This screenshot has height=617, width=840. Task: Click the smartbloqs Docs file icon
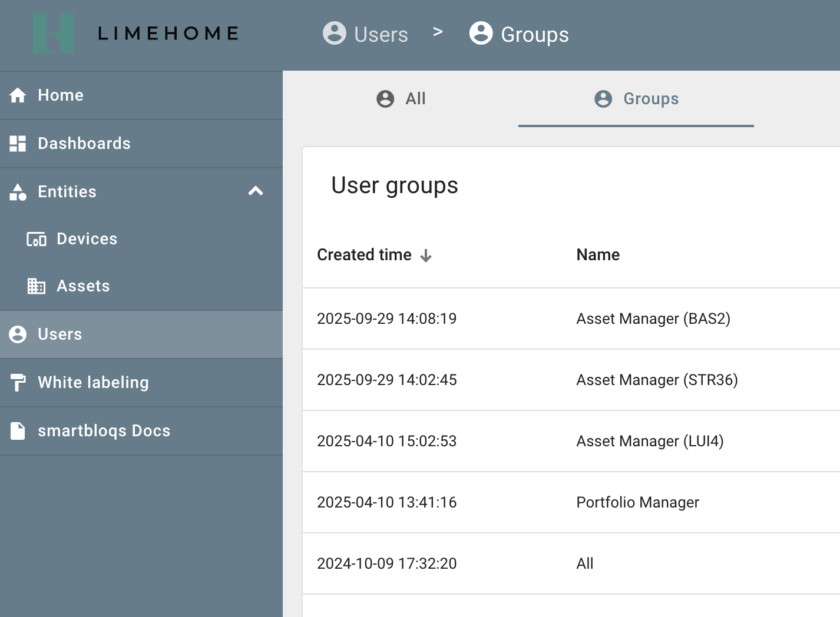[18, 431]
